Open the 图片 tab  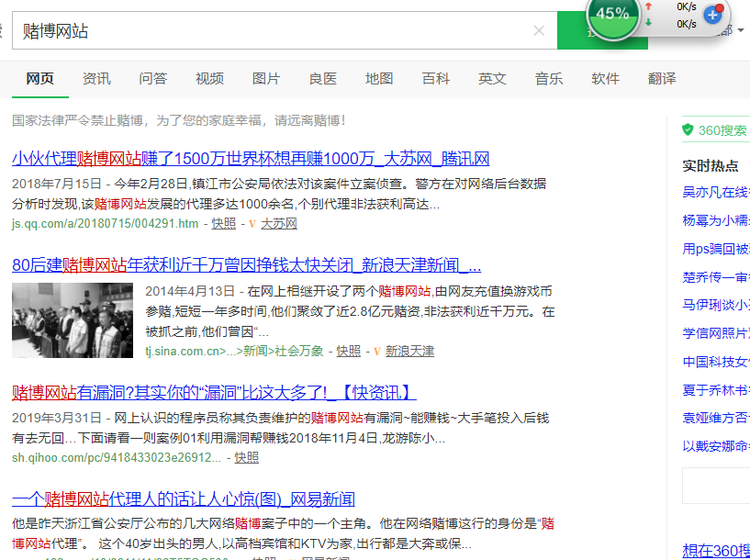[266, 78]
